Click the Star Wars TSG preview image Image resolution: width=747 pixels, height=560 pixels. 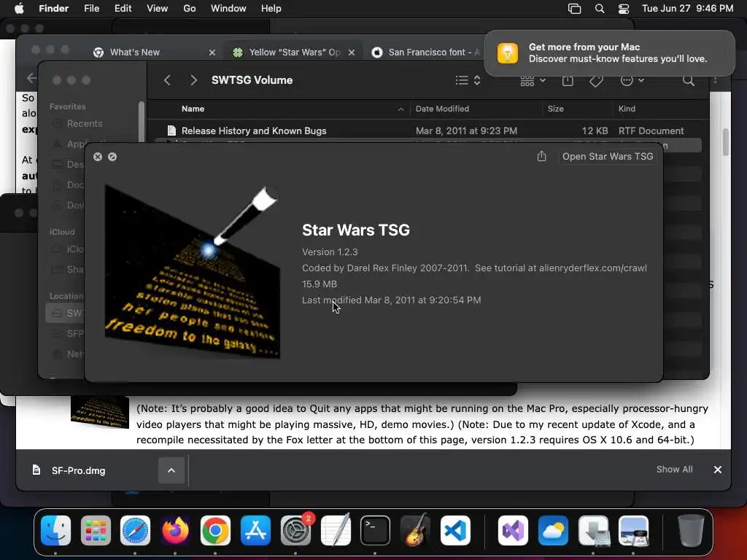click(193, 271)
